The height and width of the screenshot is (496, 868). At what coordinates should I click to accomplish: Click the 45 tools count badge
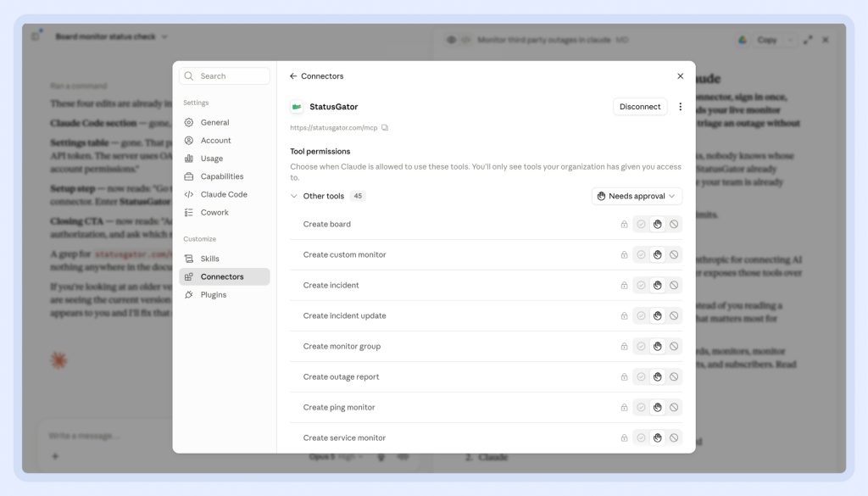coord(358,196)
